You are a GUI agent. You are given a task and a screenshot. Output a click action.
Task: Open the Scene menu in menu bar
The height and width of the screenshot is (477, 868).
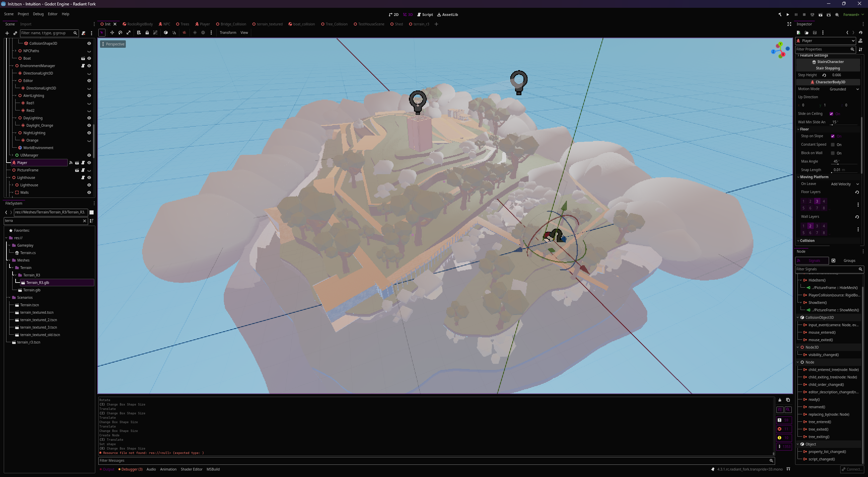pos(9,14)
